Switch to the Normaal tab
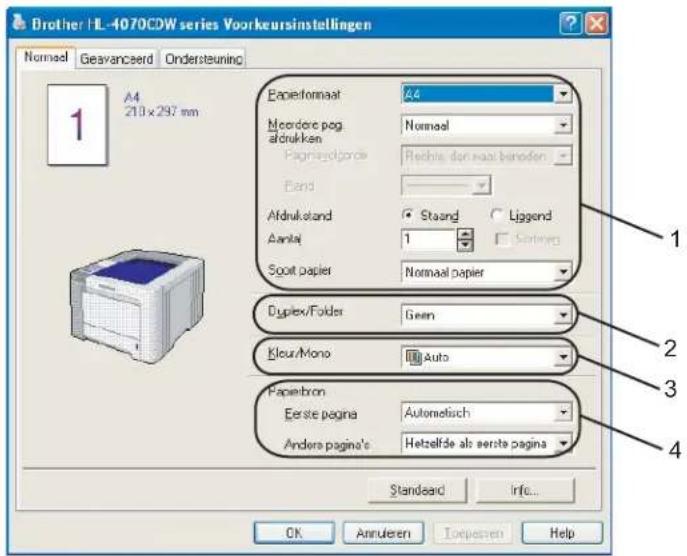This screenshot has height=556, width=687. 46,57
